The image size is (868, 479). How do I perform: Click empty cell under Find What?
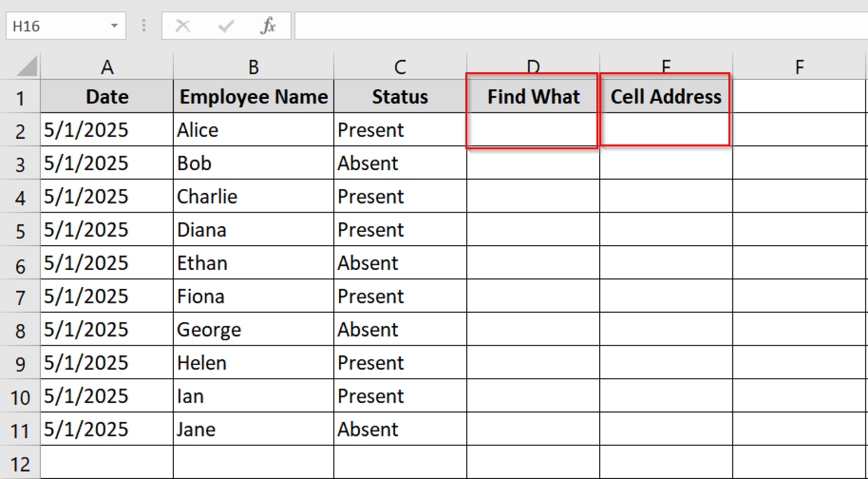(x=533, y=130)
